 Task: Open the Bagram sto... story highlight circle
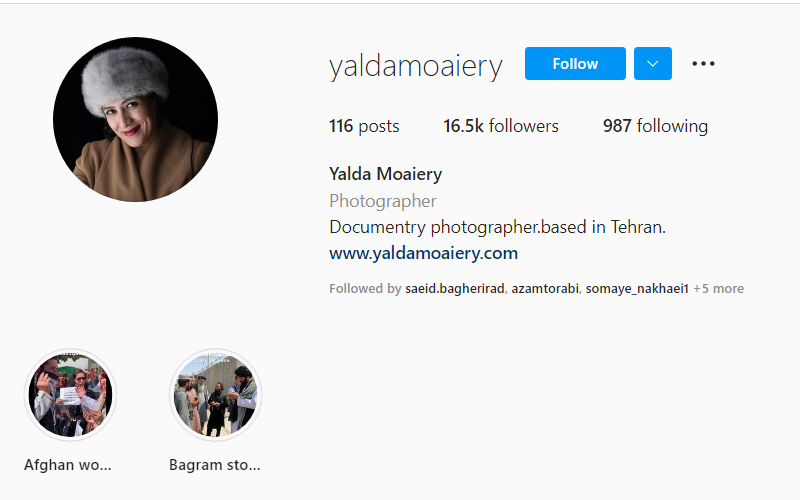pyautogui.click(x=215, y=395)
